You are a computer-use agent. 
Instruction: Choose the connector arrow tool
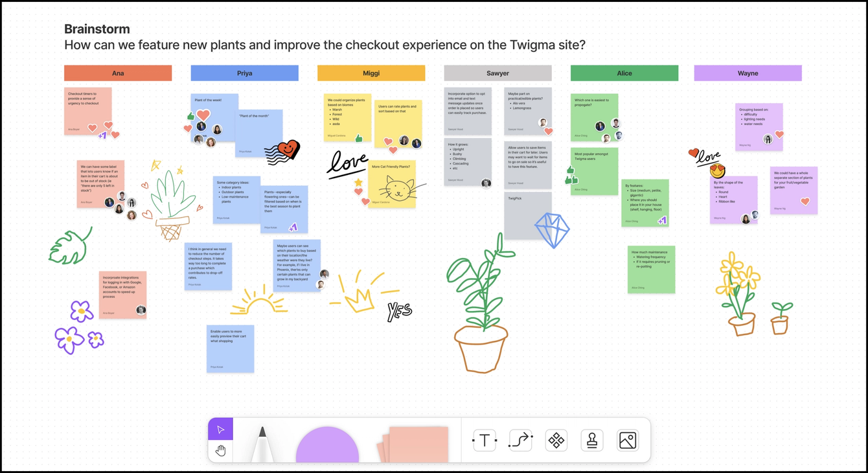tap(520, 440)
